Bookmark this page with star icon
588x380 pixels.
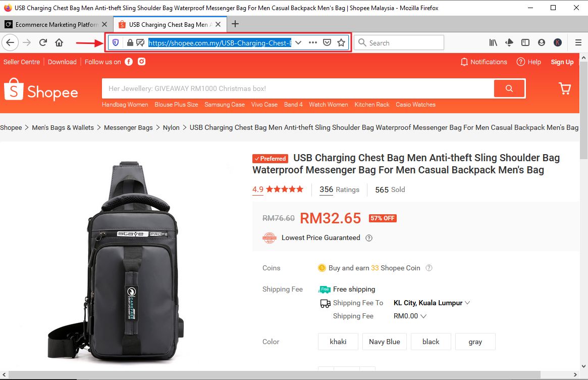click(341, 43)
